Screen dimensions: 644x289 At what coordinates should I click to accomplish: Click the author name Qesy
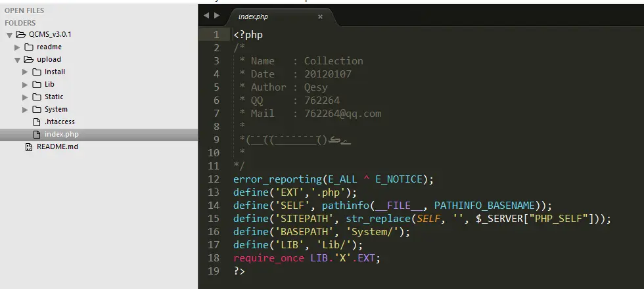click(316, 87)
